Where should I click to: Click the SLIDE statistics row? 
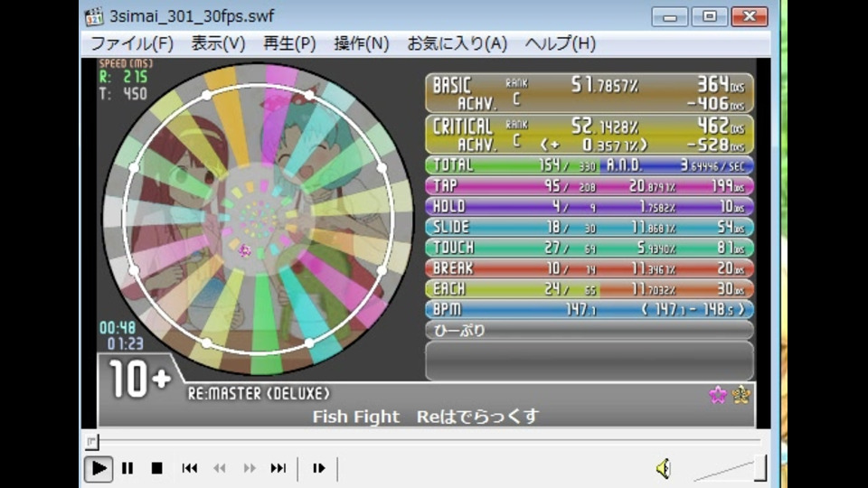pyautogui.click(x=590, y=227)
